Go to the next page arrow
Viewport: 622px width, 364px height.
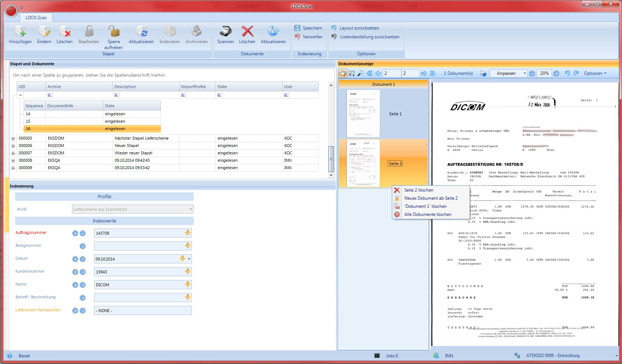[x=424, y=73]
